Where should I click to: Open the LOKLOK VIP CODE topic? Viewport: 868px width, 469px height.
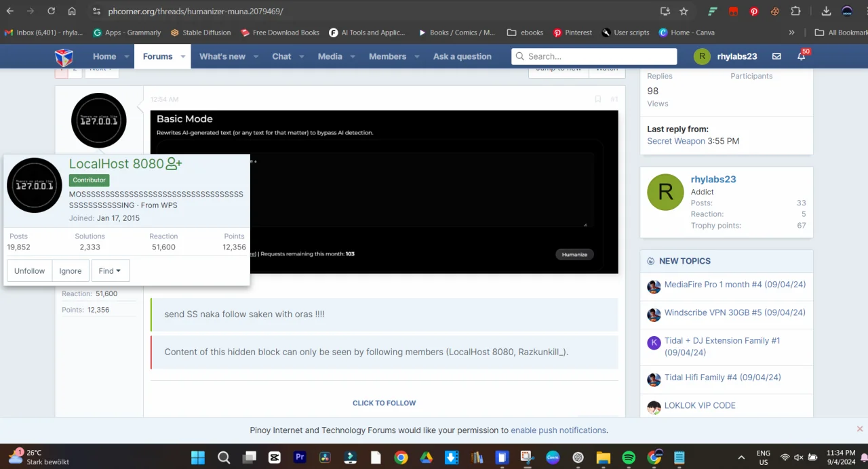[700, 405]
